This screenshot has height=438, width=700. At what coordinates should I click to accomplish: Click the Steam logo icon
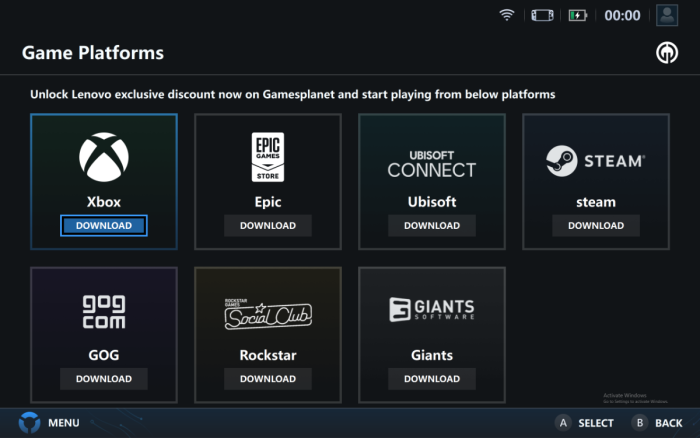[596, 160]
